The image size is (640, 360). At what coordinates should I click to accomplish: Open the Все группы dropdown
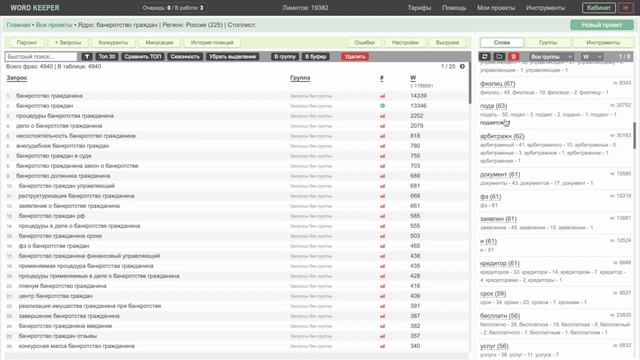coord(551,57)
